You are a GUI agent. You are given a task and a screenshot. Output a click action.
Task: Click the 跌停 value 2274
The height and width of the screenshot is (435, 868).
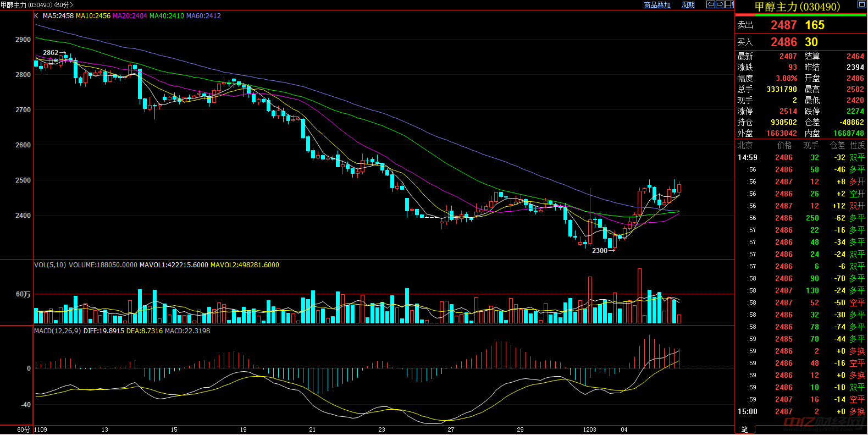tap(855, 111)
